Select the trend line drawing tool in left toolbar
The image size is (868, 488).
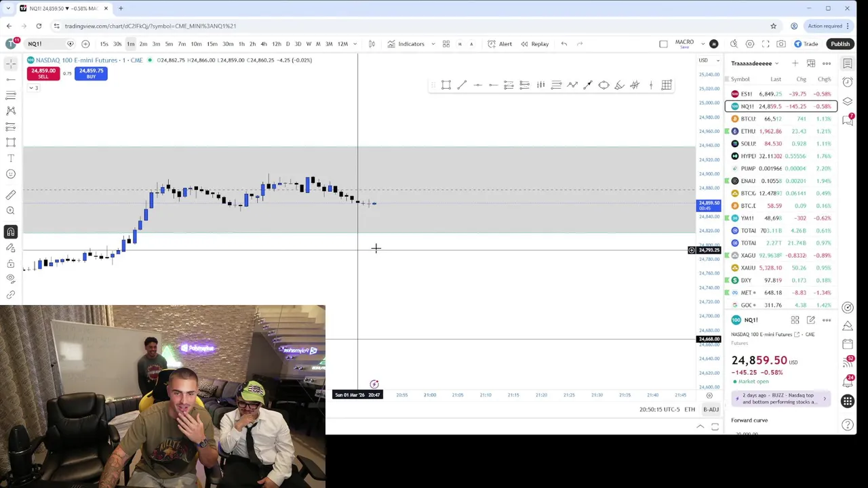(x=11, y=79)
